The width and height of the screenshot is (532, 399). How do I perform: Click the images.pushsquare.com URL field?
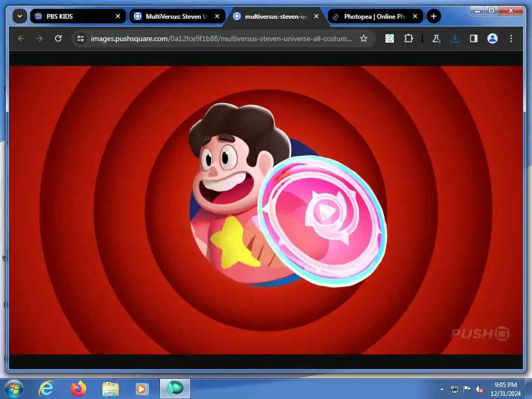221,38
